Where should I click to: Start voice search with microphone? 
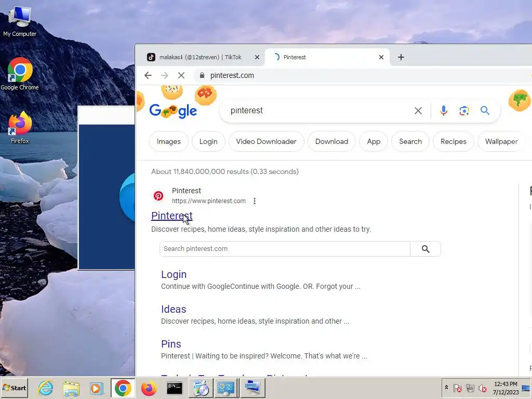pos(444,111)
